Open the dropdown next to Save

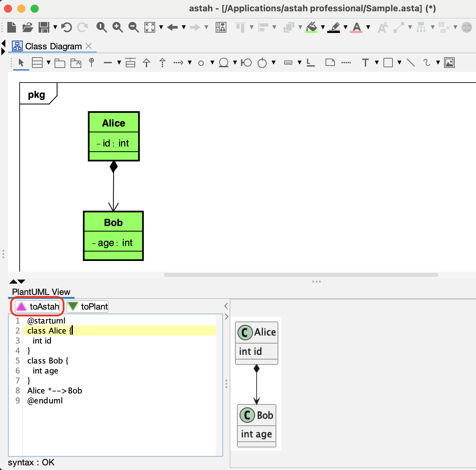[55, 27]
